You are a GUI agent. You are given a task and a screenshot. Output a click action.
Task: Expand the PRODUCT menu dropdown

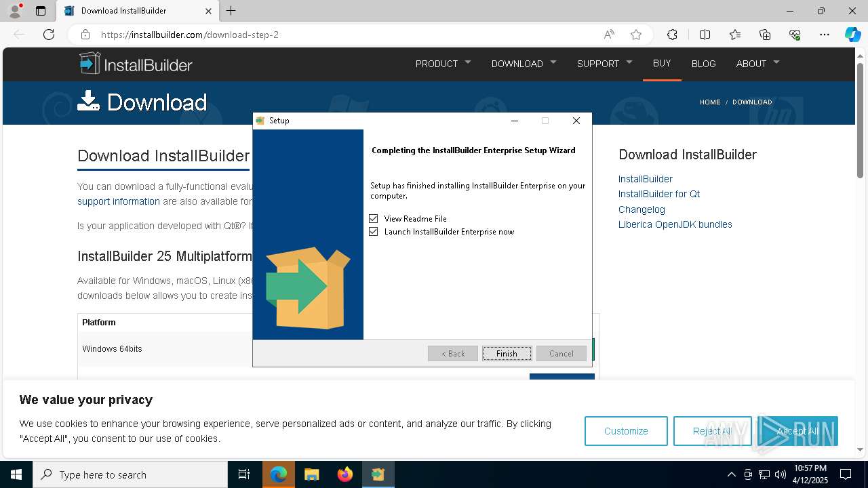[x=443, y=64]
